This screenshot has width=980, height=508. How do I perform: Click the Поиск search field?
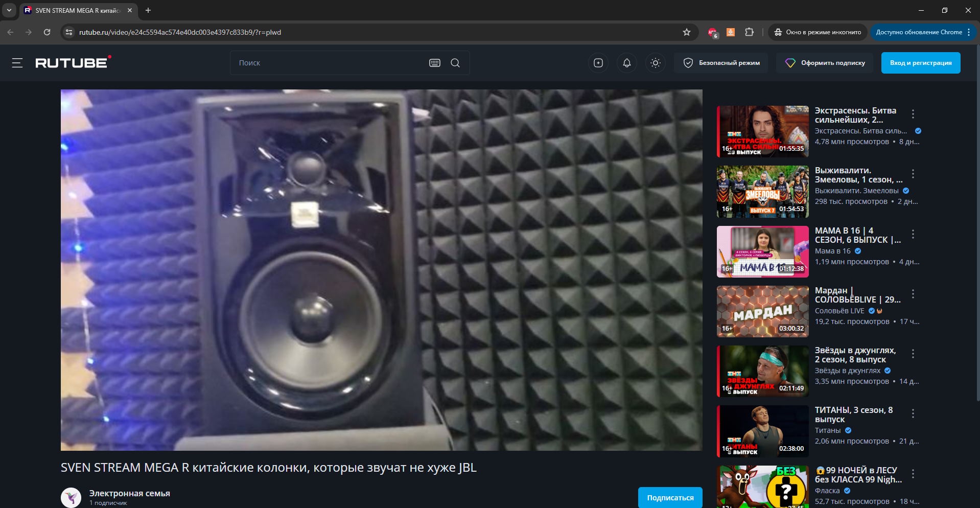tap(327, 63)
